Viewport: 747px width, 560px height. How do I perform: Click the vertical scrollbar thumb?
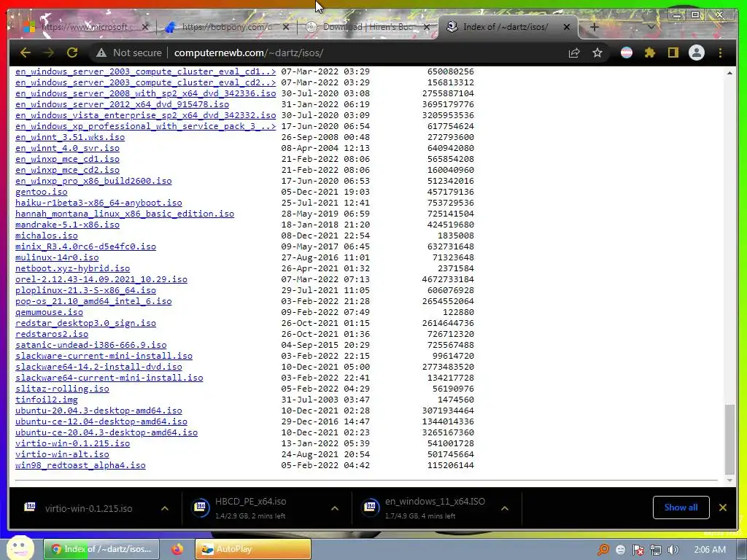click(729, 439)
